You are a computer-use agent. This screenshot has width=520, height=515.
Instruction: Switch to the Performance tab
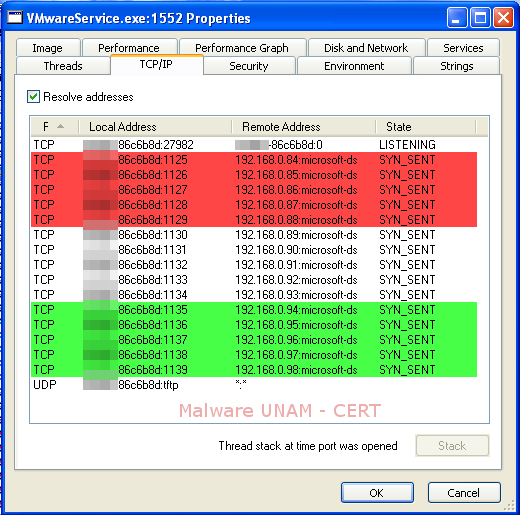pos(129,48)
